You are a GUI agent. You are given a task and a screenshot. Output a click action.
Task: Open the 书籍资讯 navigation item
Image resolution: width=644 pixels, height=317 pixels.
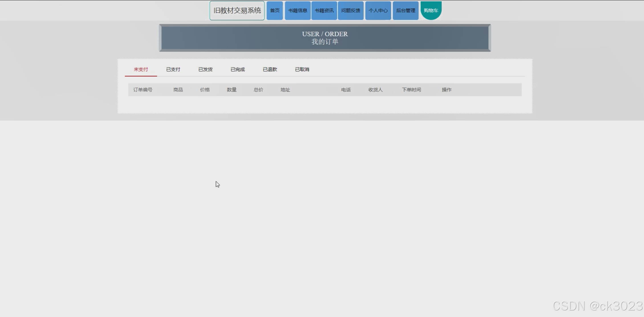click(x=324, y=11)
